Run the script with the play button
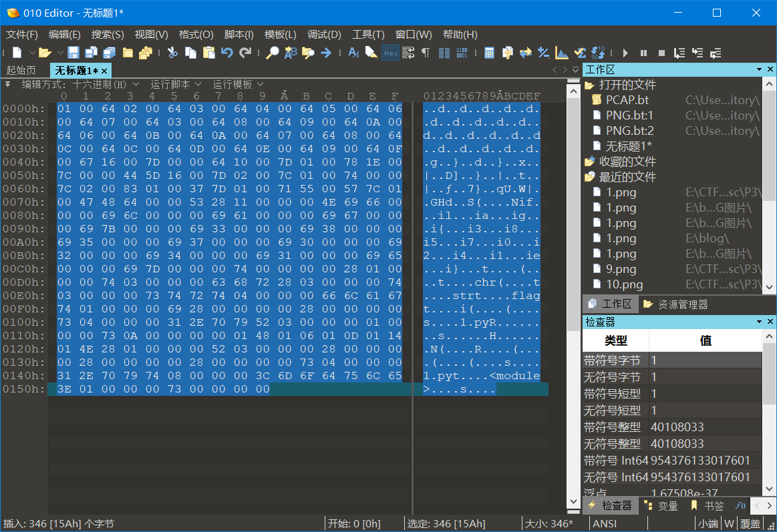This screenshot has height=532, width=777. pyautogui.click(x=625, y=53)
